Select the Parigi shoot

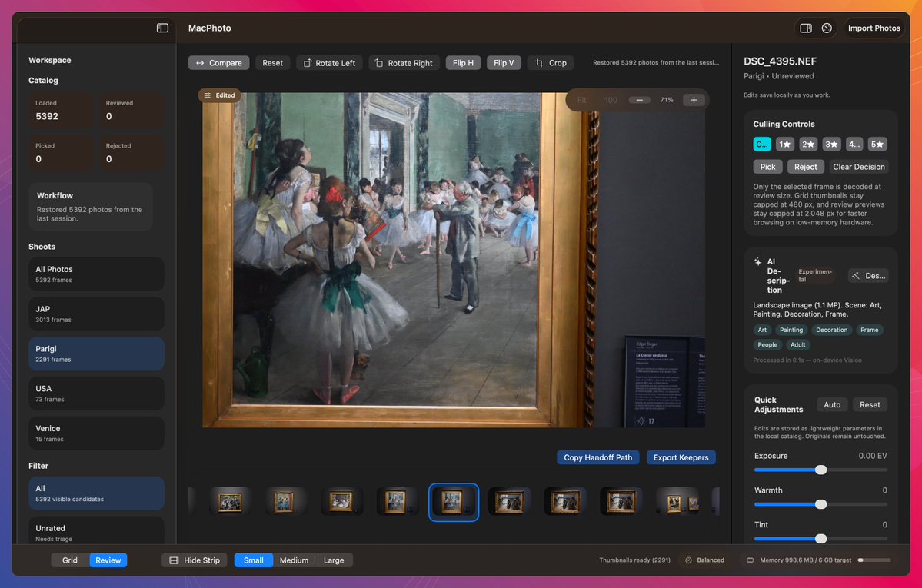(96, 354)
